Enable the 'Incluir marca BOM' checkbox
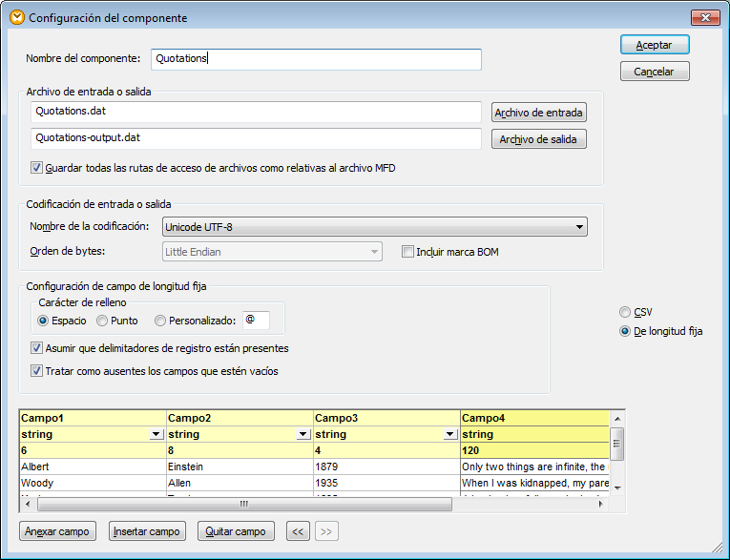This screenshot has height=560, width=730. coord(408,252)
